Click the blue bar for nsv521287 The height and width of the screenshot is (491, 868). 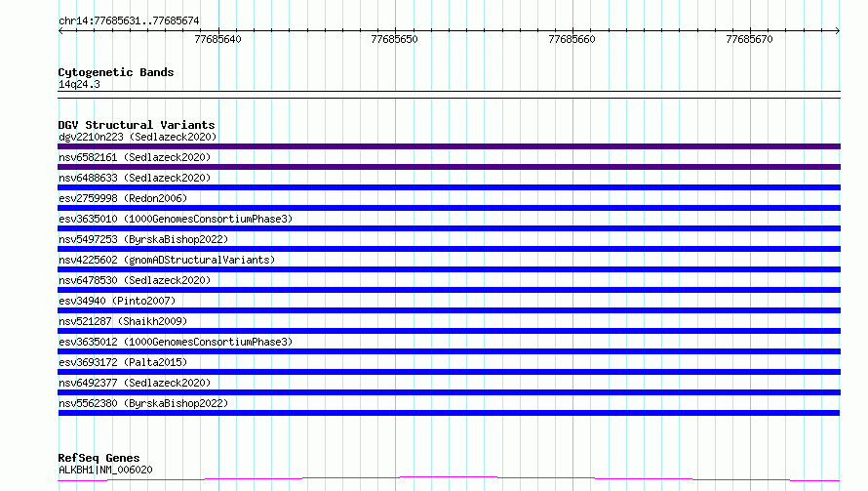point(449,331)
